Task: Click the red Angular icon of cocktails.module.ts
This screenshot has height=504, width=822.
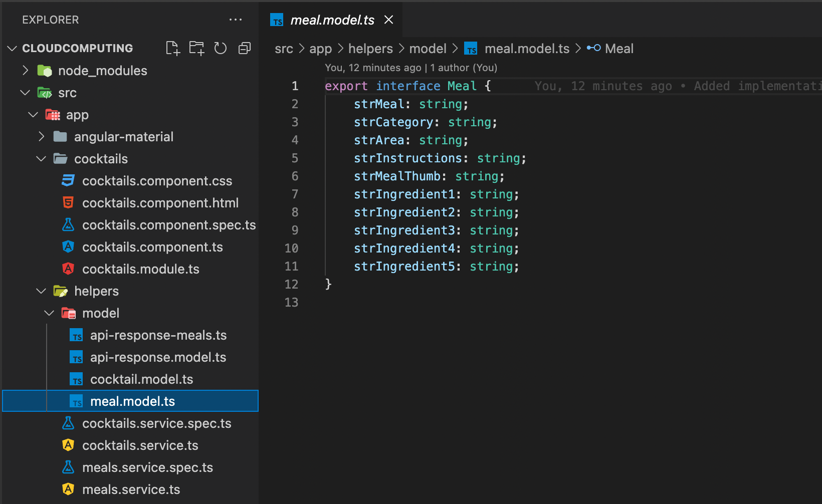Action: coord(68,269)
